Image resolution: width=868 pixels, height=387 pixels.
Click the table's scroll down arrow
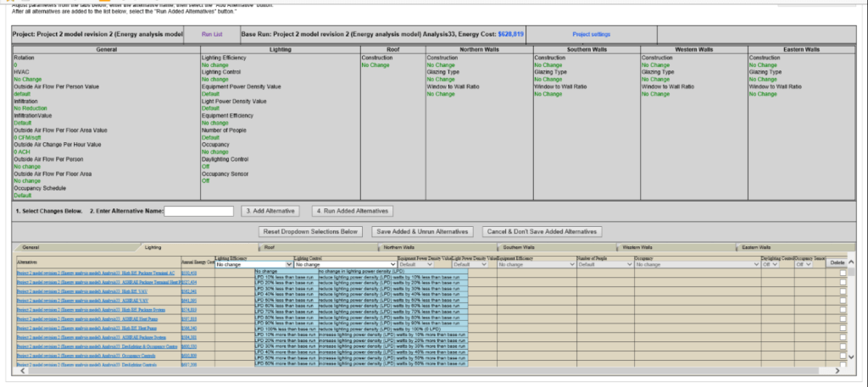pyautogui.click(x=851, y=357)
